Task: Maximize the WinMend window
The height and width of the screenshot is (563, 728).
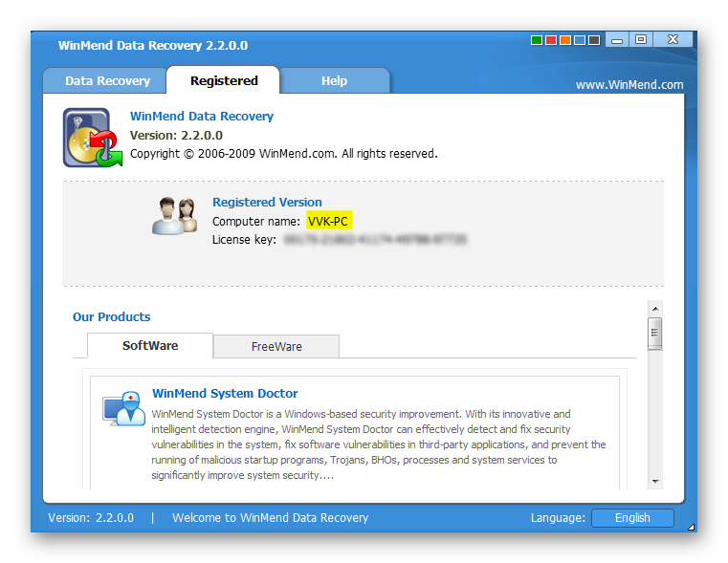Action: [x=641, y=40]
